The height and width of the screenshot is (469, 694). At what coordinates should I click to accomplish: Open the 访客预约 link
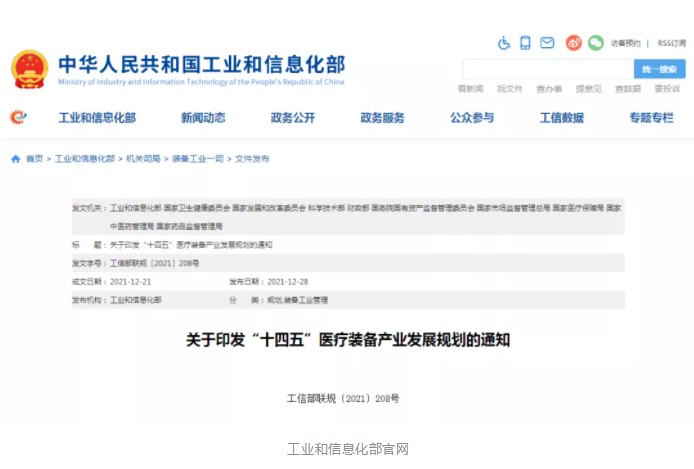coord(625,43)
